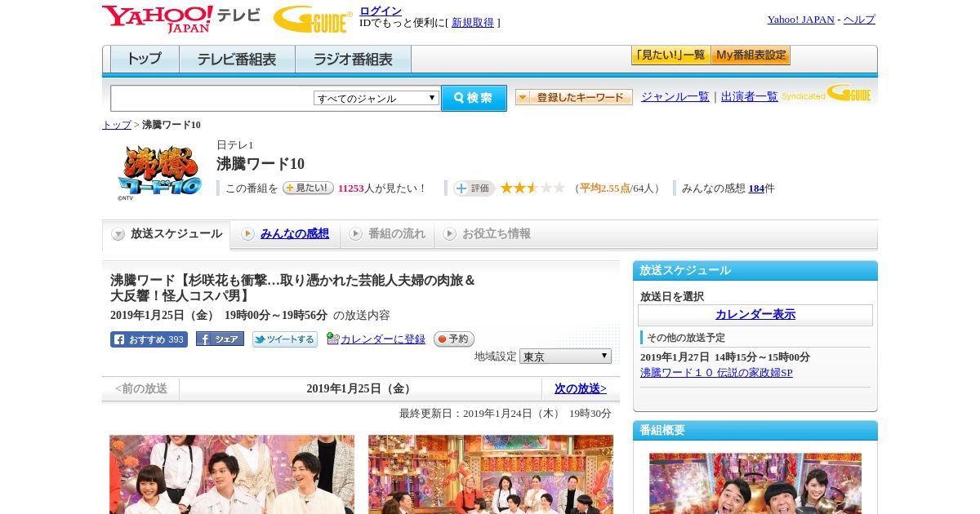Click the 沸騰ワード10 program logo
This screenshot has height=514, width=980.
coord(159,172)
